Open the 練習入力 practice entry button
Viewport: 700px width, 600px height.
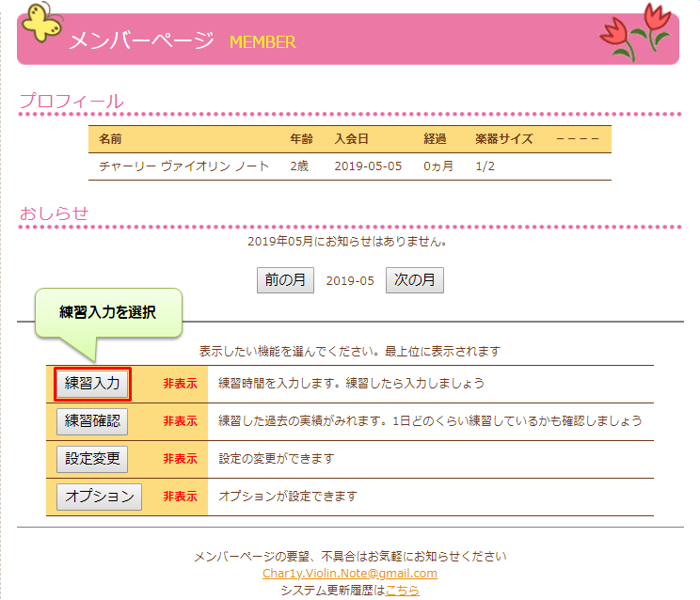[92, 384]
